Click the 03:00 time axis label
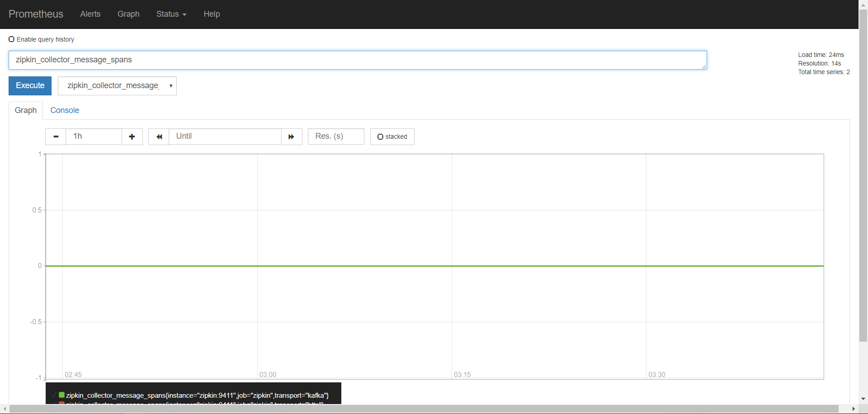The height and width of the screenshot is (414, 868). [x=268, y=375]
